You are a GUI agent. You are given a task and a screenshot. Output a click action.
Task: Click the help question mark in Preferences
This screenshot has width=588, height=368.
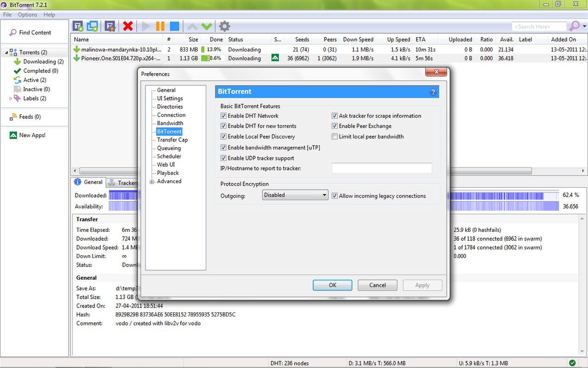tap(433, 92)
